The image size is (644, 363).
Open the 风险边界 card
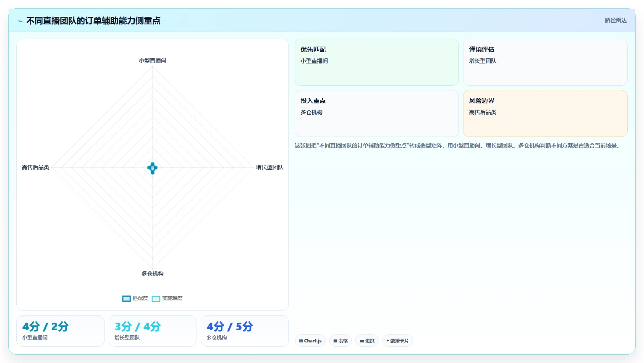click(545, 113)
